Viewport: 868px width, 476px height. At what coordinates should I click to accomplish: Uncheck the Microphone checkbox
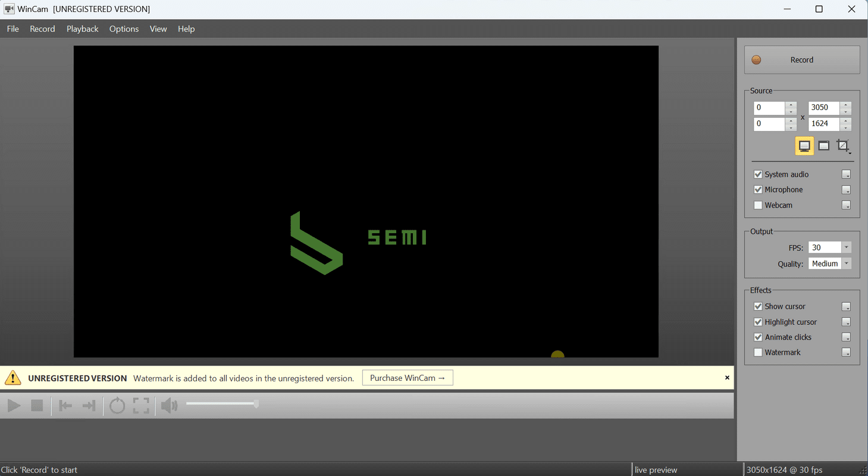[758, 190]
